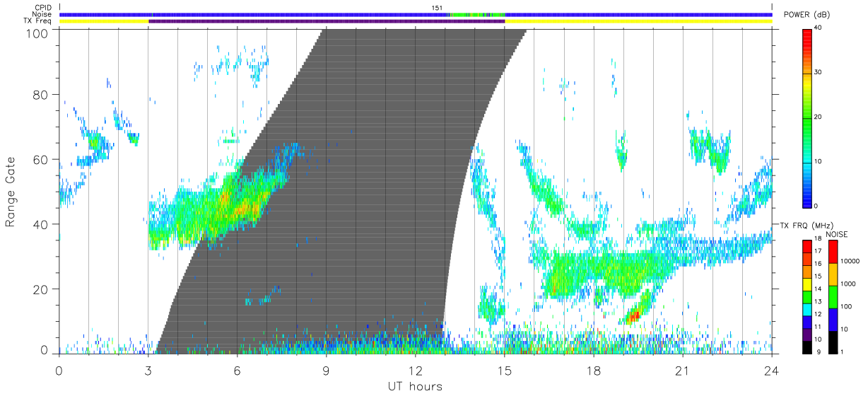Image resolution: width=868 pixels, height=401 pixels.
Task: Click the 10000 label on the noise scale
Action: click(850, 260)
